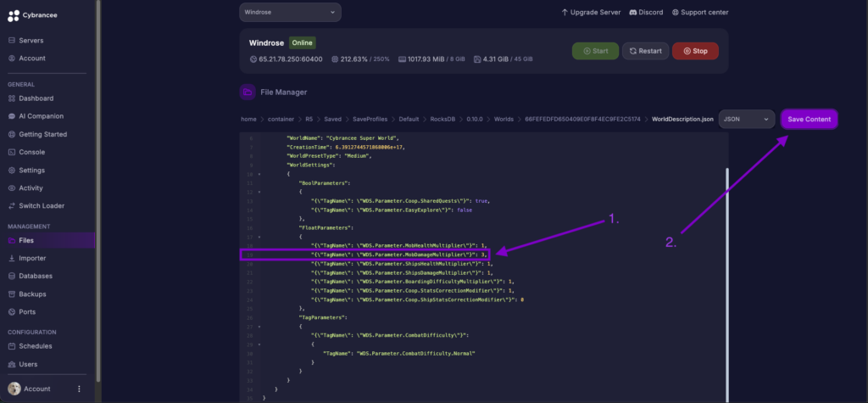Open the Databases icon in sidebar
The image size is (868, 403).
pos(12,276)
